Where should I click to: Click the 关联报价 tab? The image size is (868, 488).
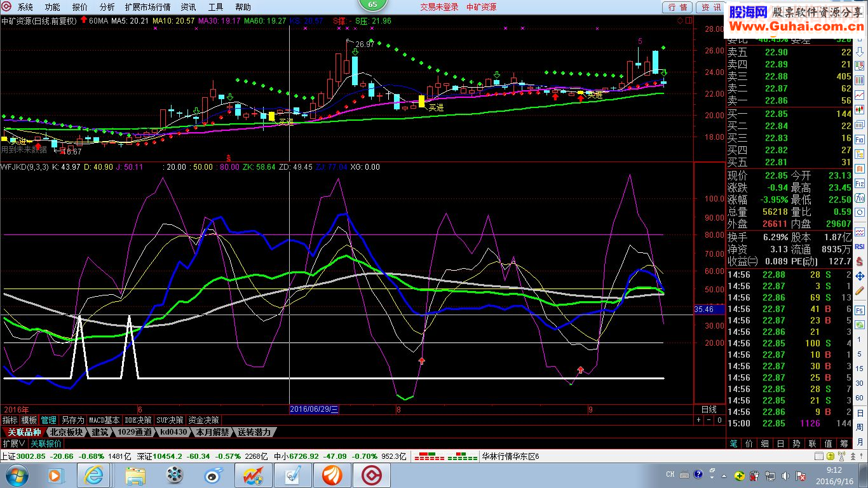[46, 444]
